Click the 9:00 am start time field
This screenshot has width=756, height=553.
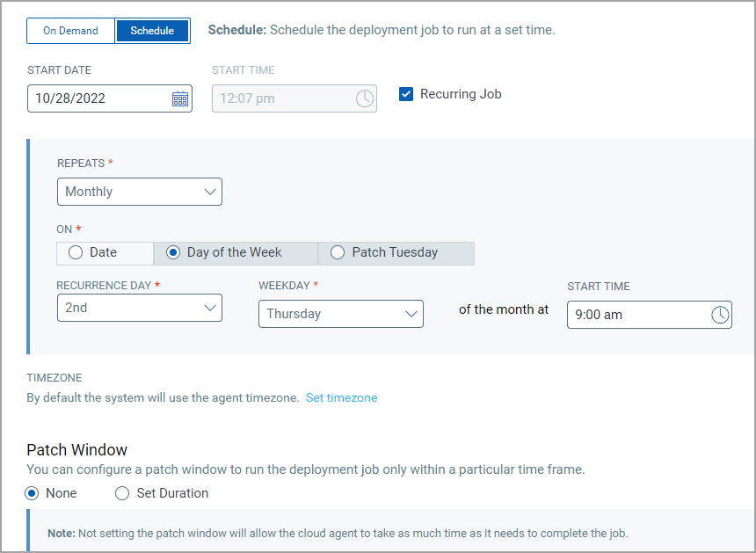(633, 314)
